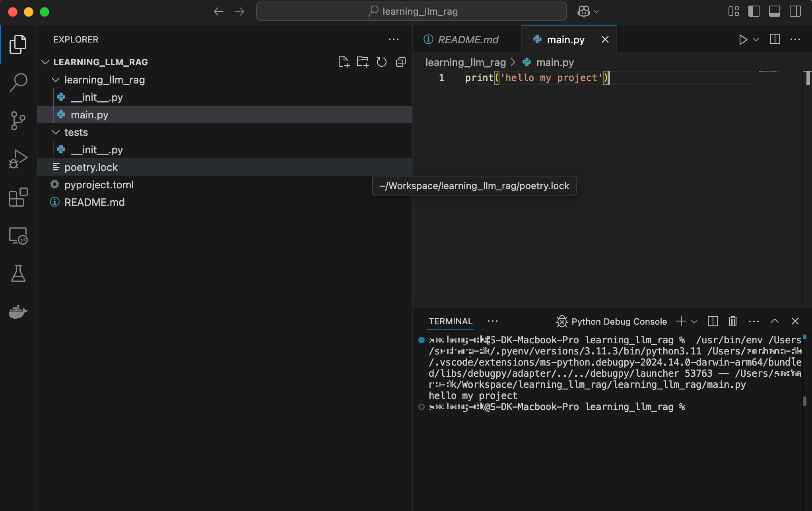Select the TERMINAL panel tab
The width and height of the screenshot is (812, 511).
(450, 321)
